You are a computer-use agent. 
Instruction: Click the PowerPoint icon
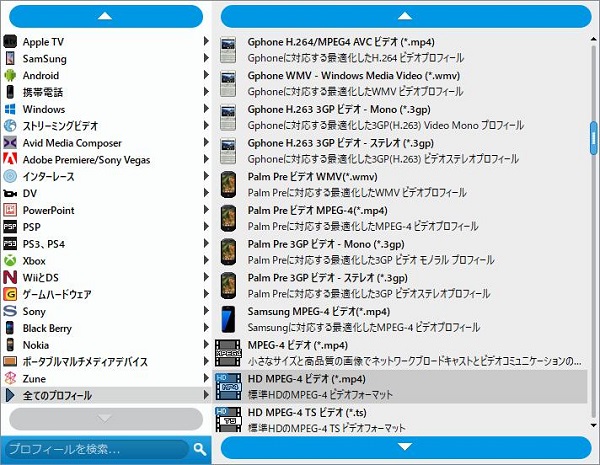click(x=10, y=210)
